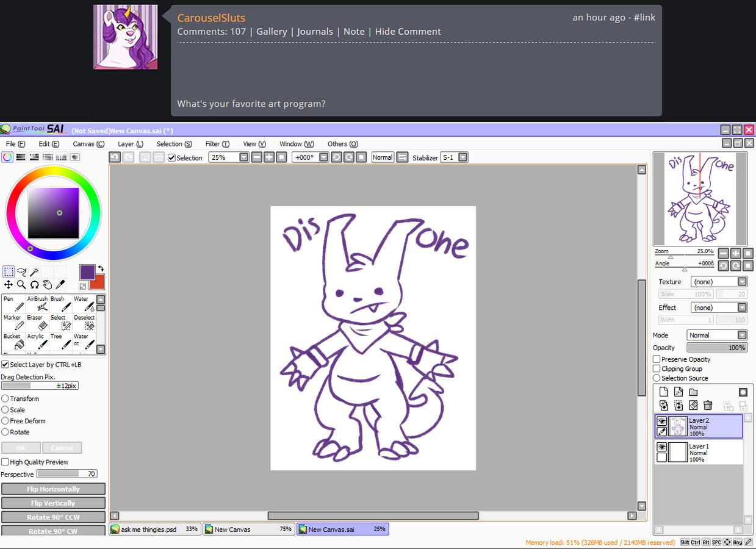The height and width of the screenshot is (549, 756).
Task: Select the Free Deform radio button
Action: [5, 421]
